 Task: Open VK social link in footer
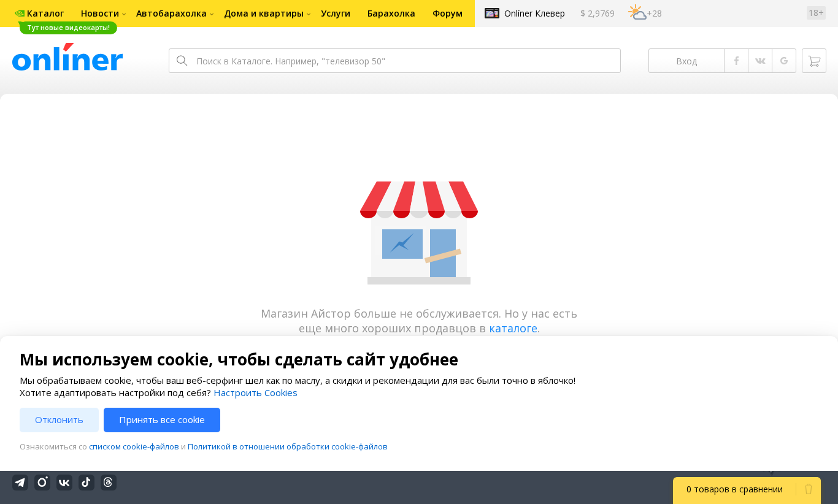(x=64, y=483)
